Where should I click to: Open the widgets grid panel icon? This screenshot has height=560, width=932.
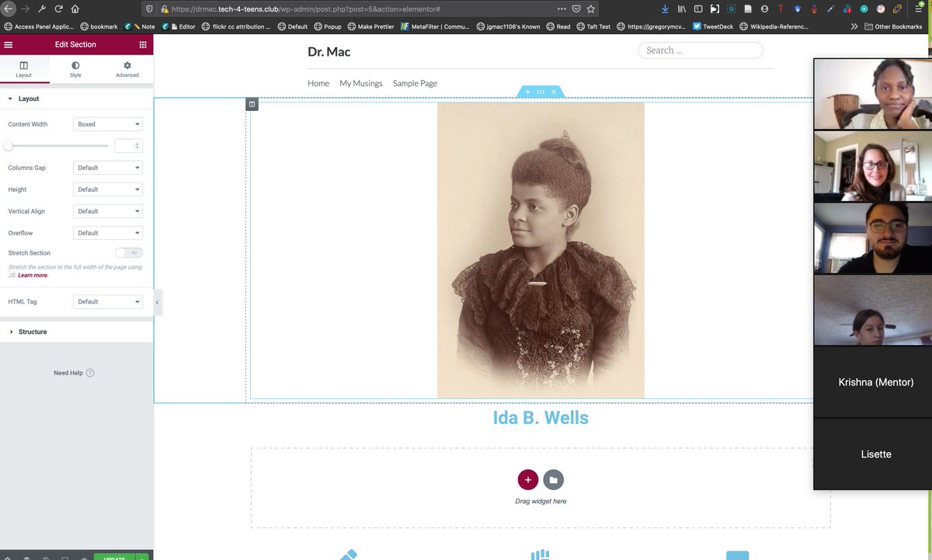click(x=143, y=45)
